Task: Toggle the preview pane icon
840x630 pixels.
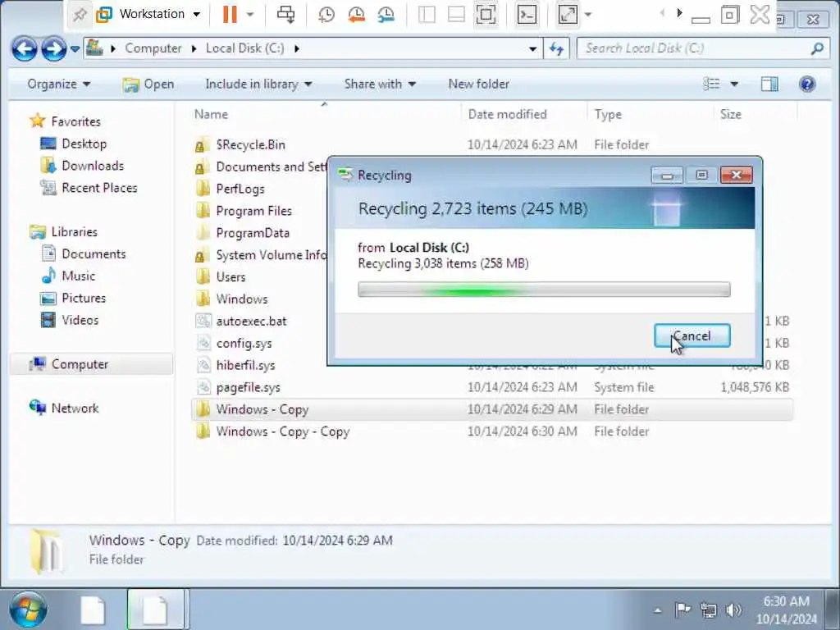Action: 769,84
